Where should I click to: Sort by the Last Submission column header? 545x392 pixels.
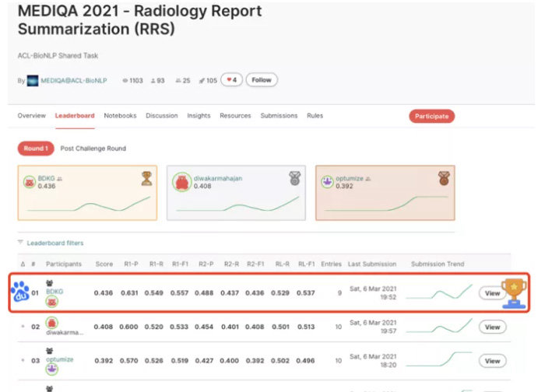point(371,264)
